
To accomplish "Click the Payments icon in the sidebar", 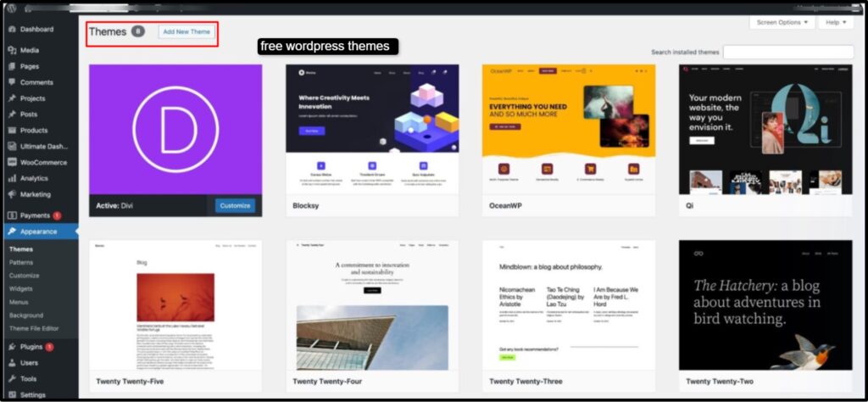I will click(12, 215).
